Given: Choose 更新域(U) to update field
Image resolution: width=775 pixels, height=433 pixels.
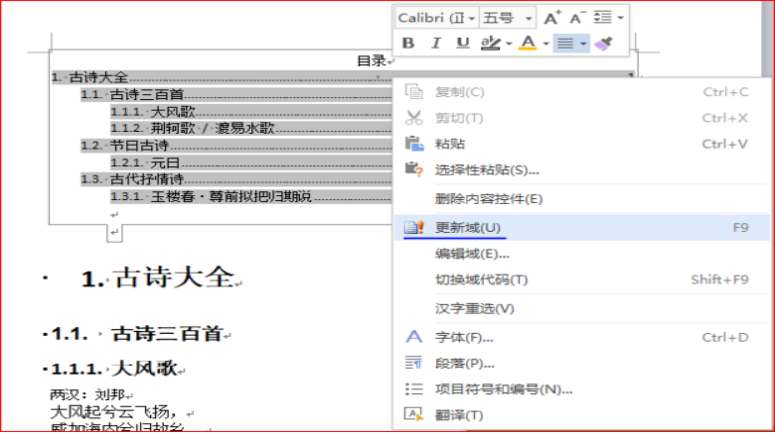Looking at the screenshot, I should click(582, 228).
